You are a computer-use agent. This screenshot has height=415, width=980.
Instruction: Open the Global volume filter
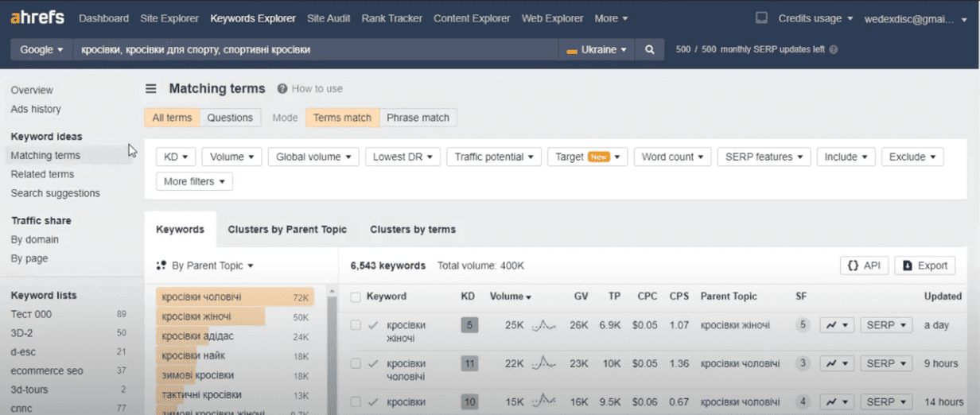313,157
